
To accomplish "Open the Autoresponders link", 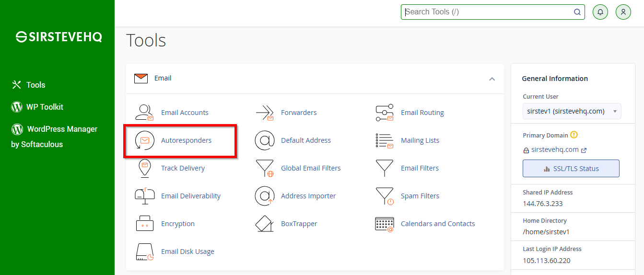I will (186, 140).
